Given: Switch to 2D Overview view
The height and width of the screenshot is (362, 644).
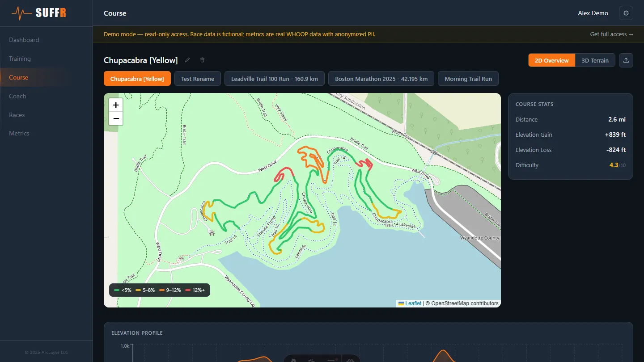Looking at the screenshot, I should (551, 60).
